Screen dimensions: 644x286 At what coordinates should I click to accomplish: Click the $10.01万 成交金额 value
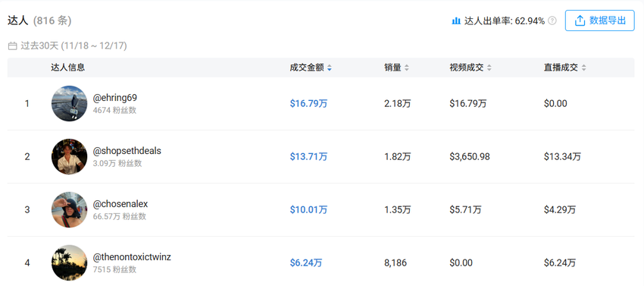coord(308,210)
